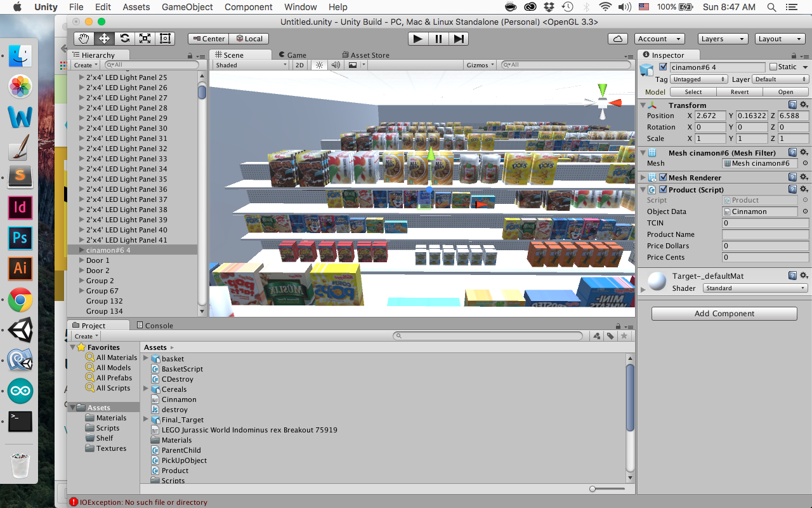
Task: Click search by type icon in Project
Action: click(597, 336)
